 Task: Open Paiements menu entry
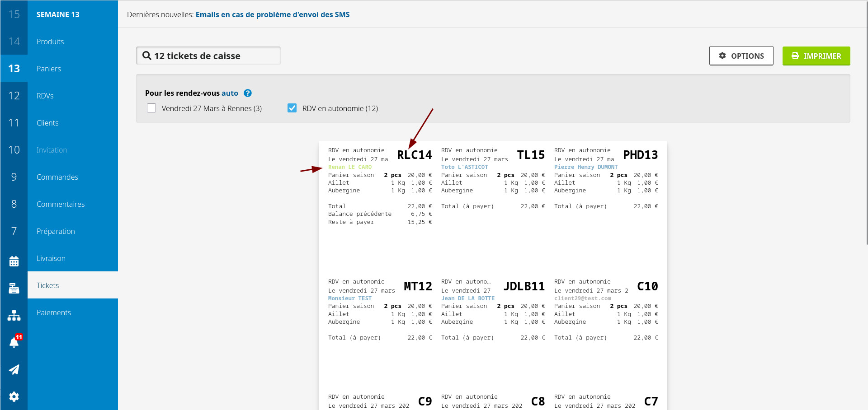click(x=54, y=312)
